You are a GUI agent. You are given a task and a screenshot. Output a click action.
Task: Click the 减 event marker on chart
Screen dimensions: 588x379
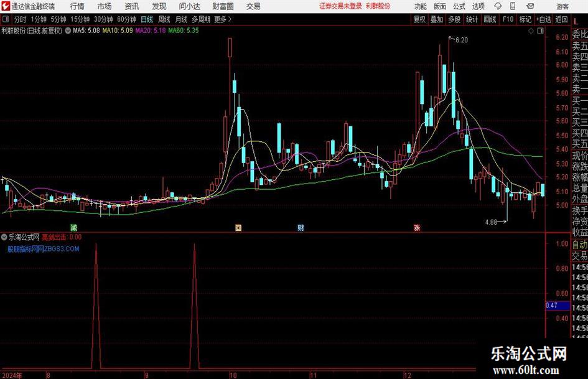click(x=74, y=227)
